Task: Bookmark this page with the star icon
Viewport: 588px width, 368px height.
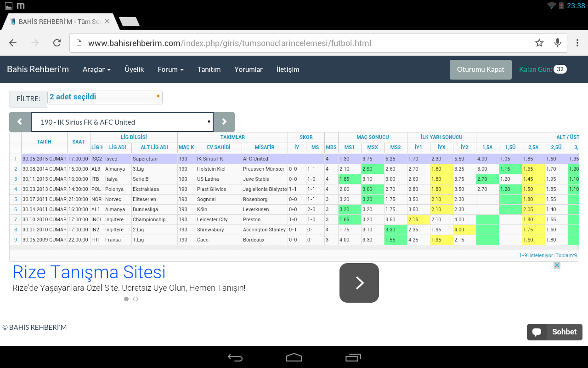Action: [539, 42]
